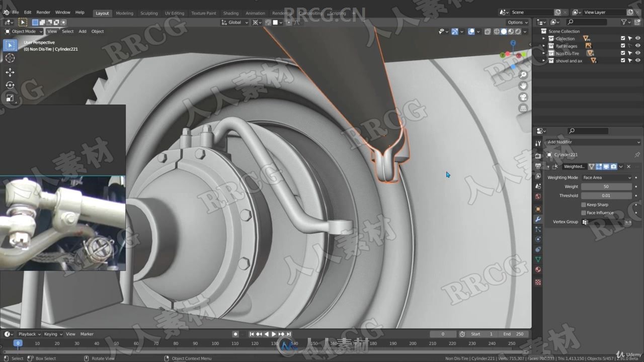Viewport: 644px width, 362px height.
Task: Open the Material properties tab
Action: [538, 269]
